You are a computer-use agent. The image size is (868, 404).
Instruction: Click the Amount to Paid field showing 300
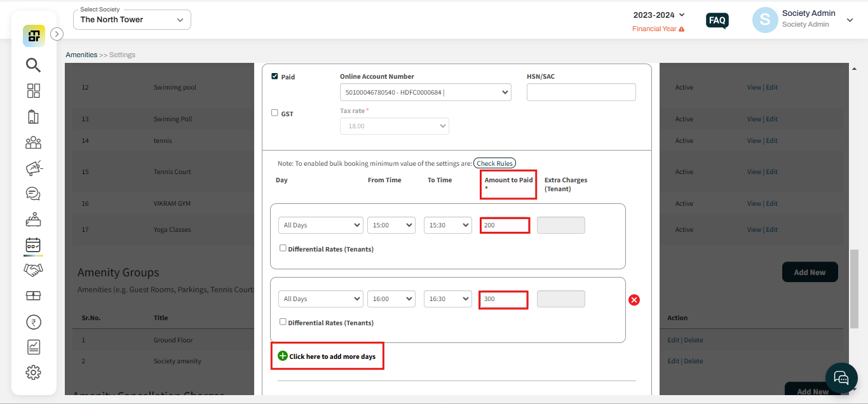click(503, 299)
